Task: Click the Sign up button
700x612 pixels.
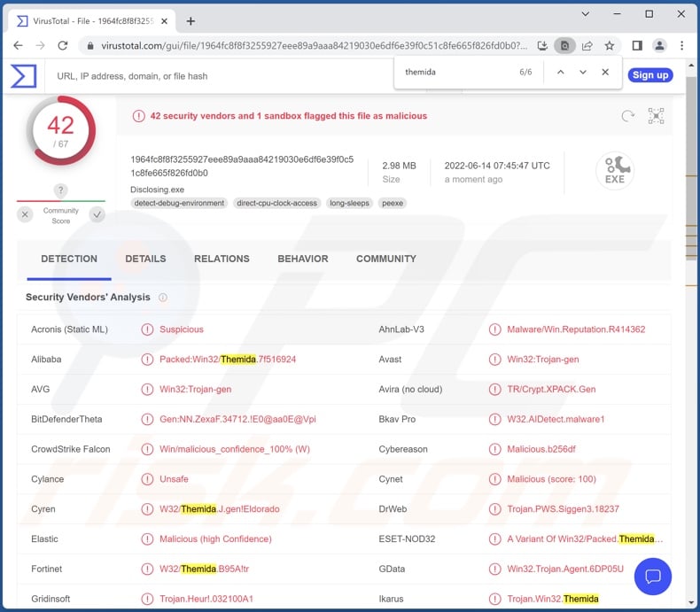Action: pyautogui.click(x=650, y=75)
